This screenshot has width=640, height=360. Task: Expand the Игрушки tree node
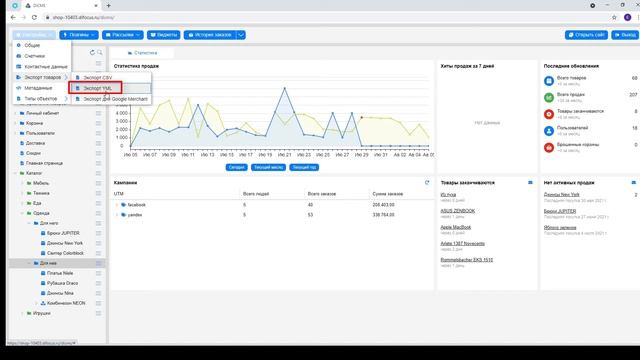click(22, 313)
